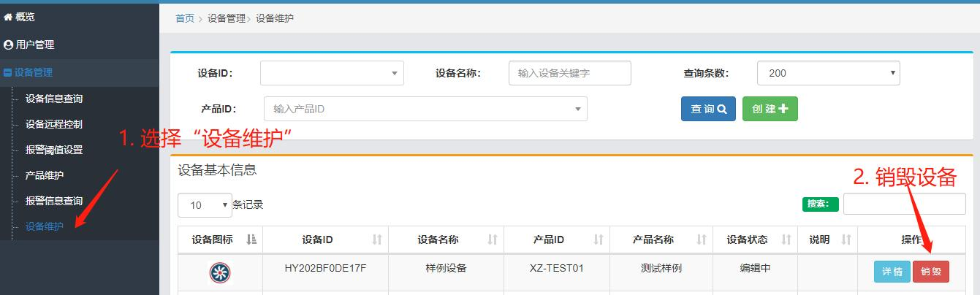Open 设备信息查询 in the sidebar

pyautogui.click(x=54, y=99)
